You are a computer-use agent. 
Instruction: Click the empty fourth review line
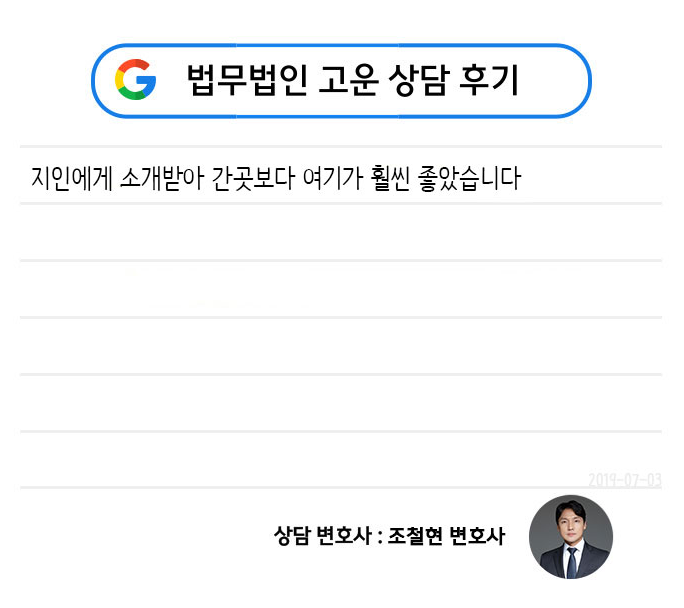(340, 347)
